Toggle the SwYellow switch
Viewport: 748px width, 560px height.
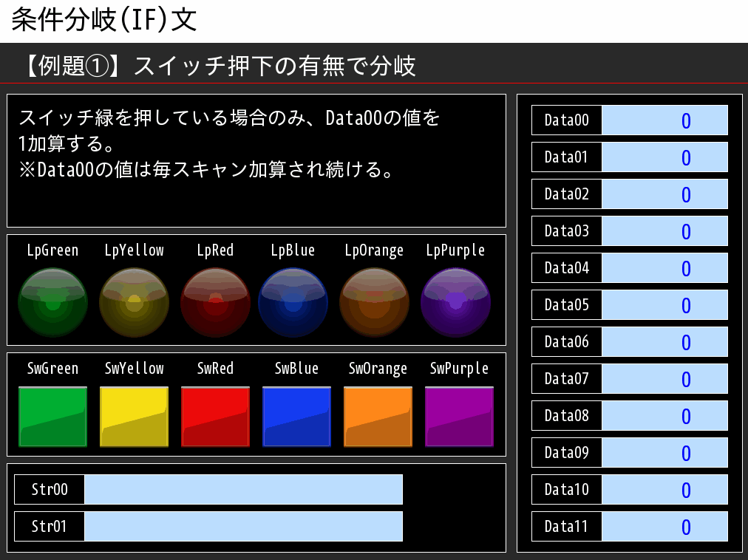134,416
